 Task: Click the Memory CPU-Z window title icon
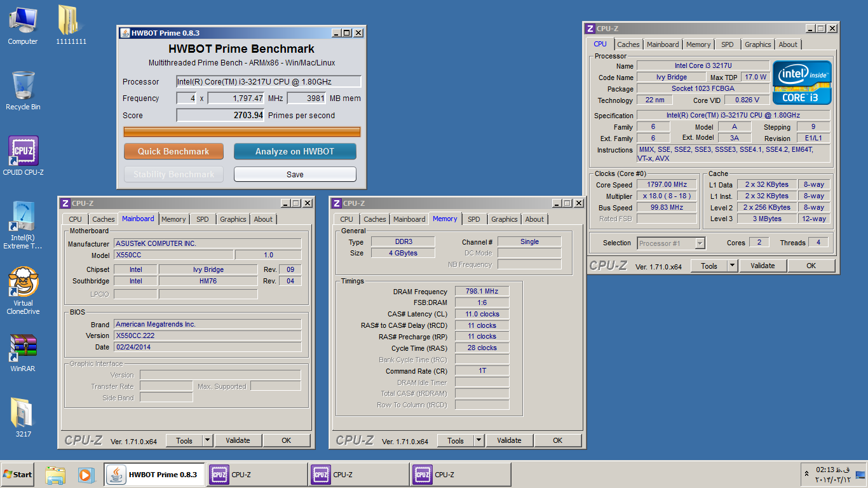tap(336, 203)
